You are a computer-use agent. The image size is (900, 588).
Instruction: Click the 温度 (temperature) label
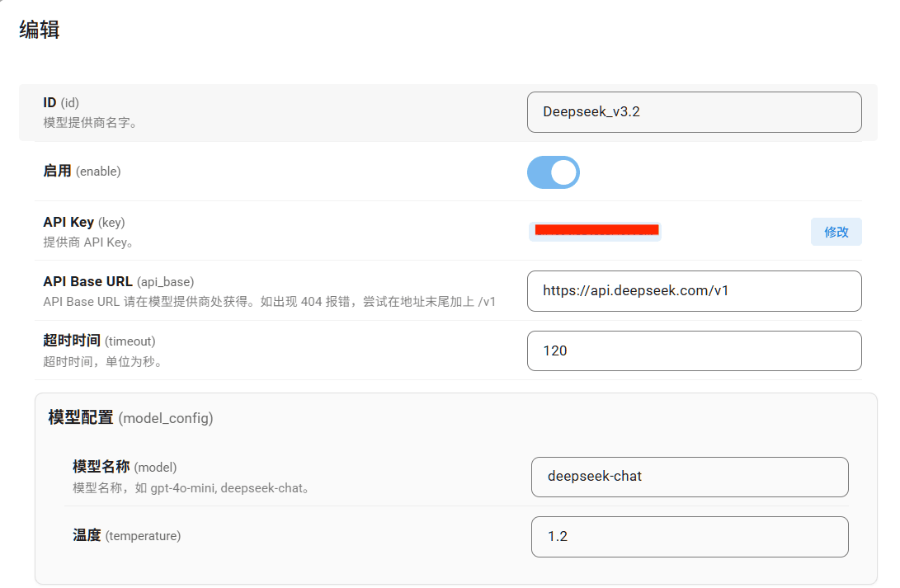tap(126, 536)
